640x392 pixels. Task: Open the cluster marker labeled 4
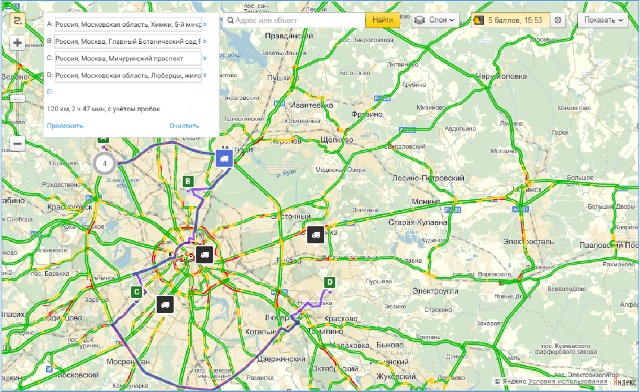tap(104, 163)
